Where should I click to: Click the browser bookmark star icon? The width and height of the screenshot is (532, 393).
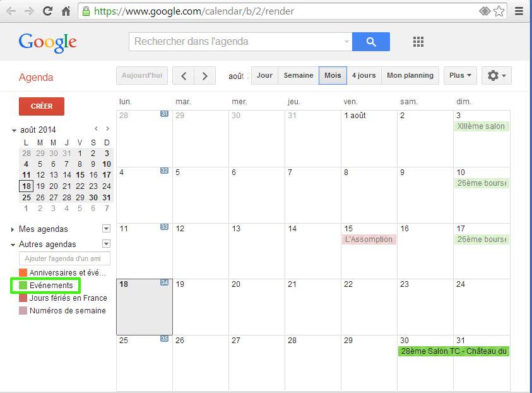coord(499,11)
